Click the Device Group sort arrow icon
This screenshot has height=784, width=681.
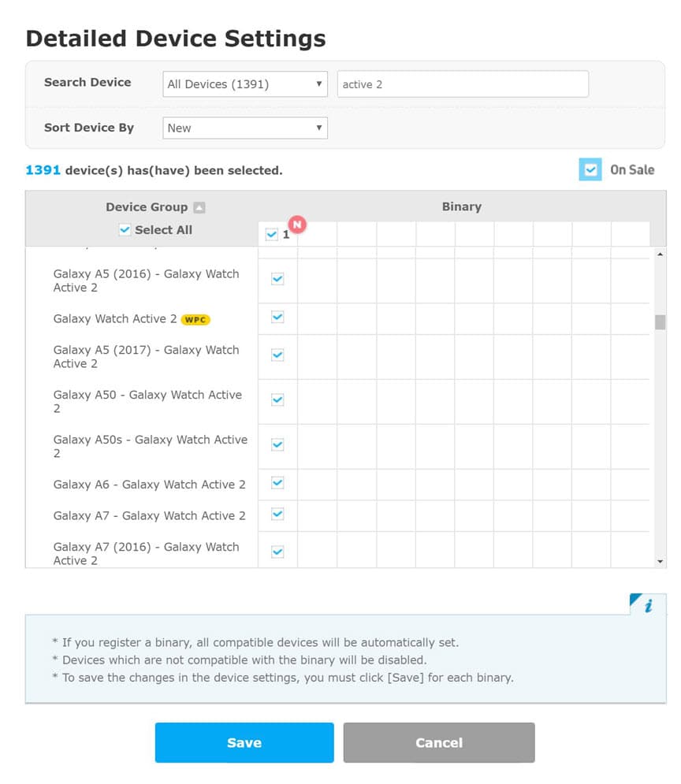click(199, 207)
